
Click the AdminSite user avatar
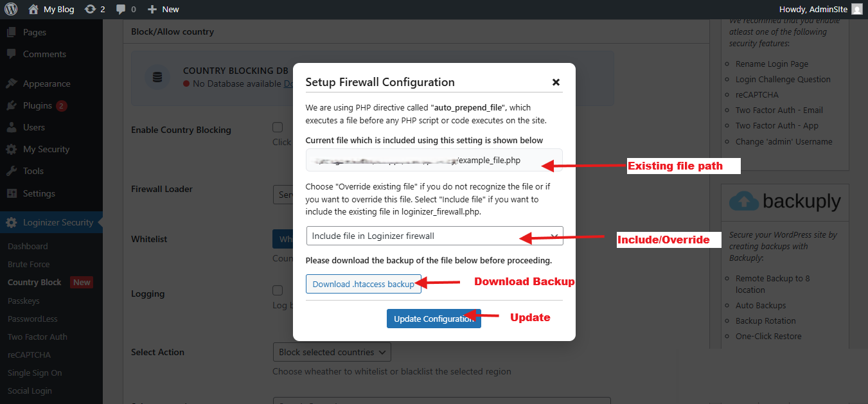pyautogui.click(x=856, y=10)
